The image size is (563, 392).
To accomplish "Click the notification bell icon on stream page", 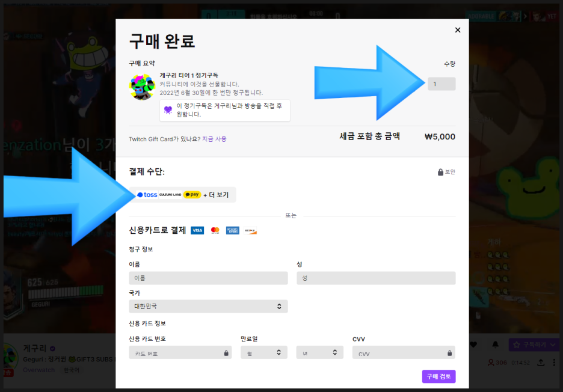I will pos(495,345).
